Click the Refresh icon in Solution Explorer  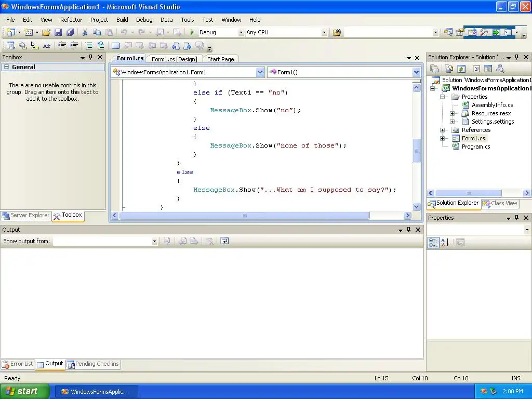pos(461,69)
